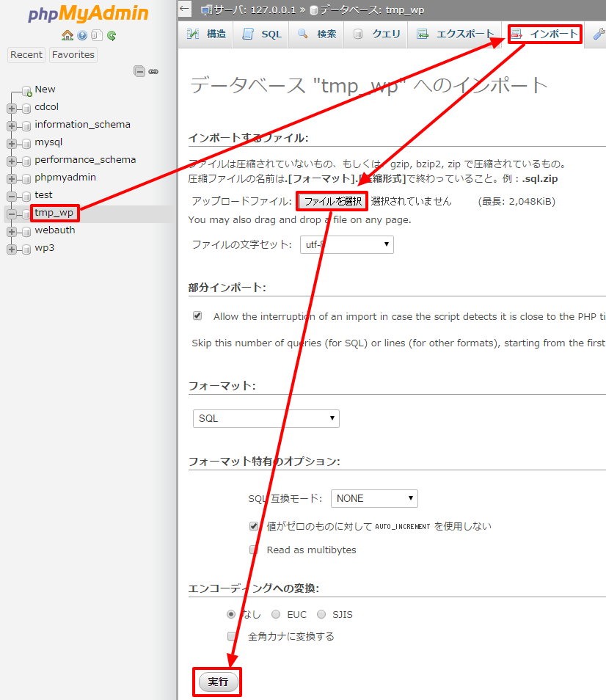Click the database icon next to mysql
606x700 pixels.
[26, 143]
